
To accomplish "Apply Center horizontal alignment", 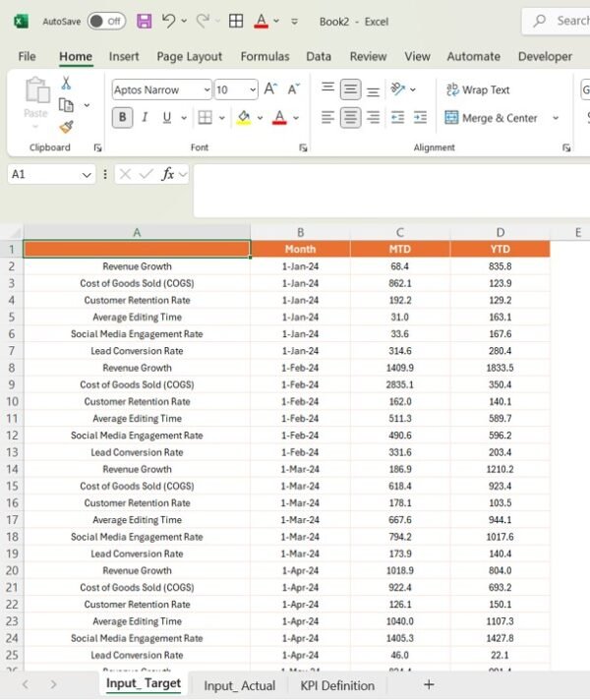I will click(x=351, y=118).
